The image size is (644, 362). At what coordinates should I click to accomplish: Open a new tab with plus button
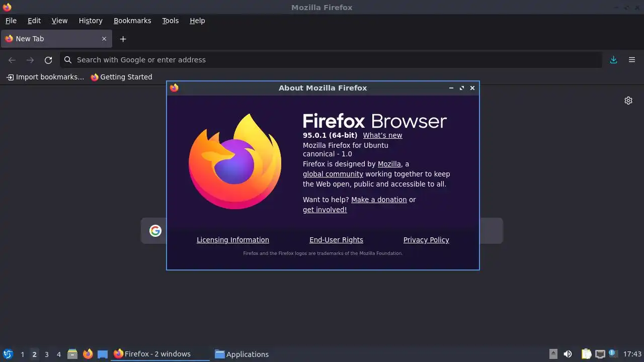pyautogui.click(x=123, y=39)
